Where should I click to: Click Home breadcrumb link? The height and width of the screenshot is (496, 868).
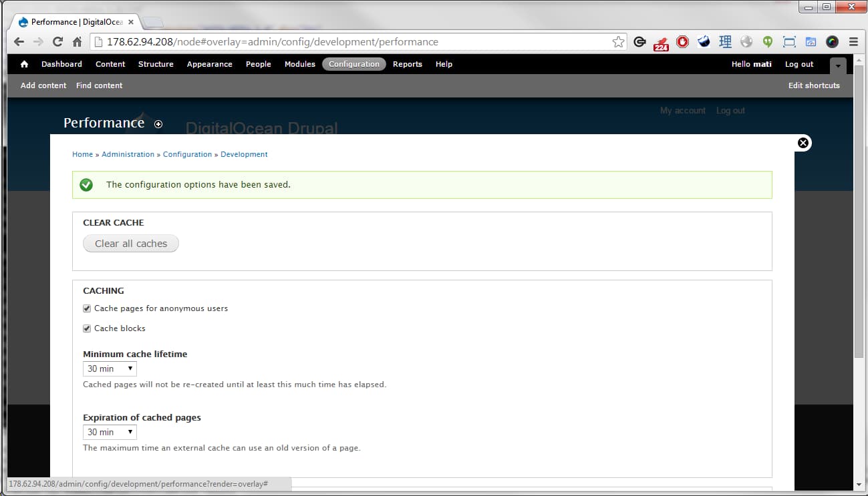(83, 154)
